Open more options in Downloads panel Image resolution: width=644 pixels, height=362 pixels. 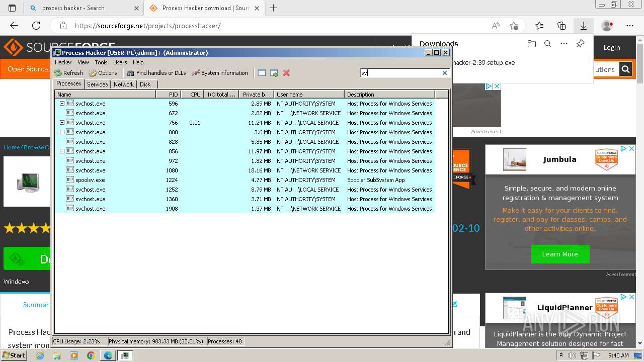coord(564,44)
